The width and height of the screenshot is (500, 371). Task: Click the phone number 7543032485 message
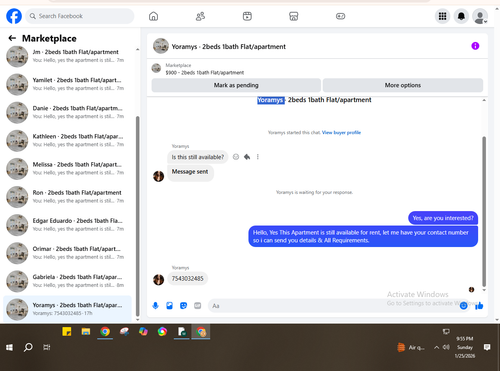tap(187, 279)
